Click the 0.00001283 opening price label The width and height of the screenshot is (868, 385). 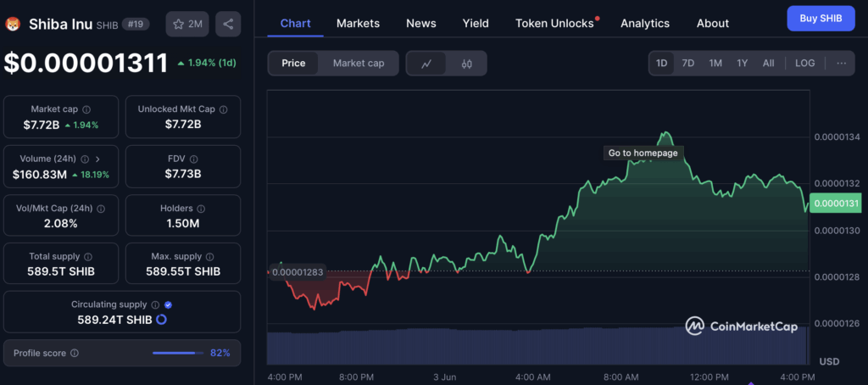point(296,272)
